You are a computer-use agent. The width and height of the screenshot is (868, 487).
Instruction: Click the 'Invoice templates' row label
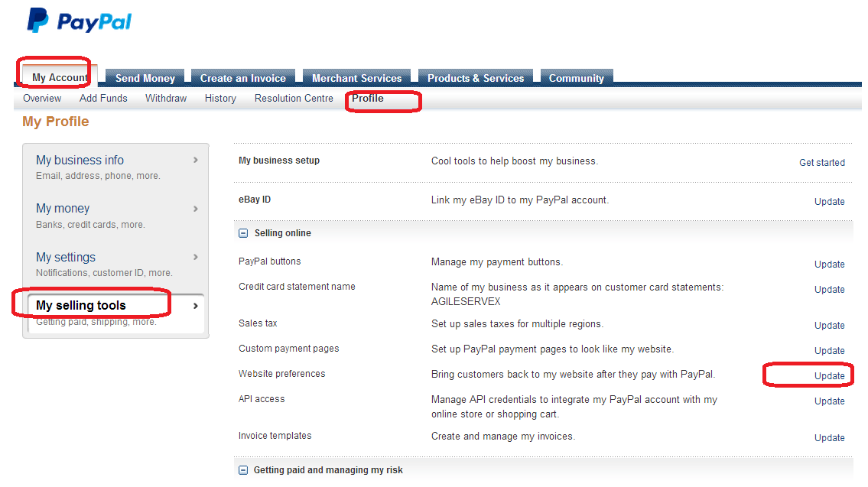point(275,436)
